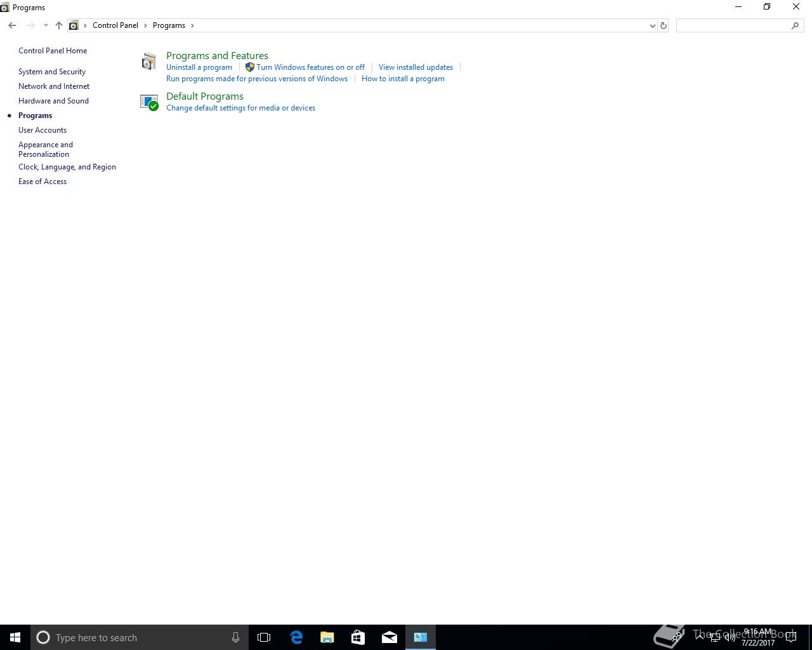Image resolution: width=812 pixels, height=650 pixels.
Task: Open Ease of Access category
Action: 43,182
